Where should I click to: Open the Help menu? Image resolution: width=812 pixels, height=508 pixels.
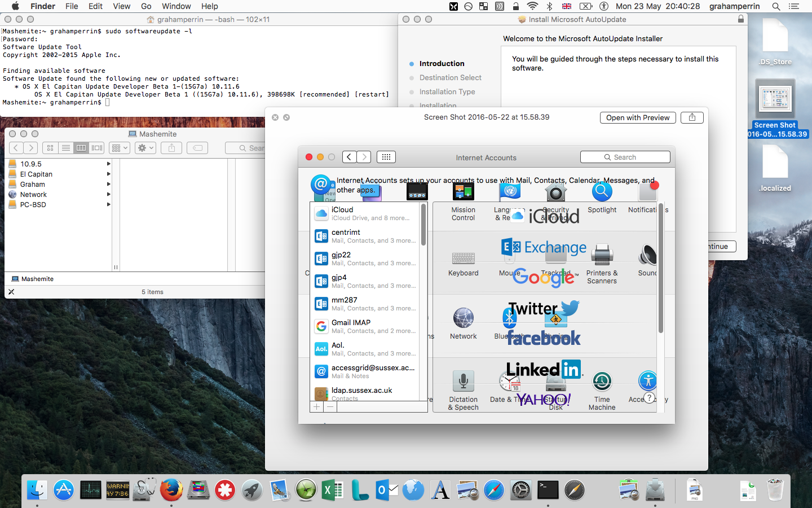coord(210,6)
